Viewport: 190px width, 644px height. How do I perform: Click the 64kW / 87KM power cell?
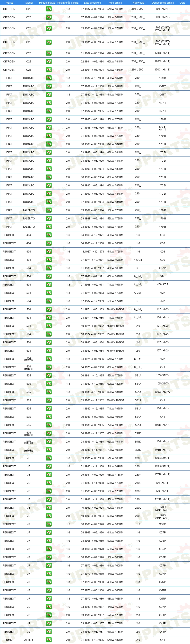[115, 640]
